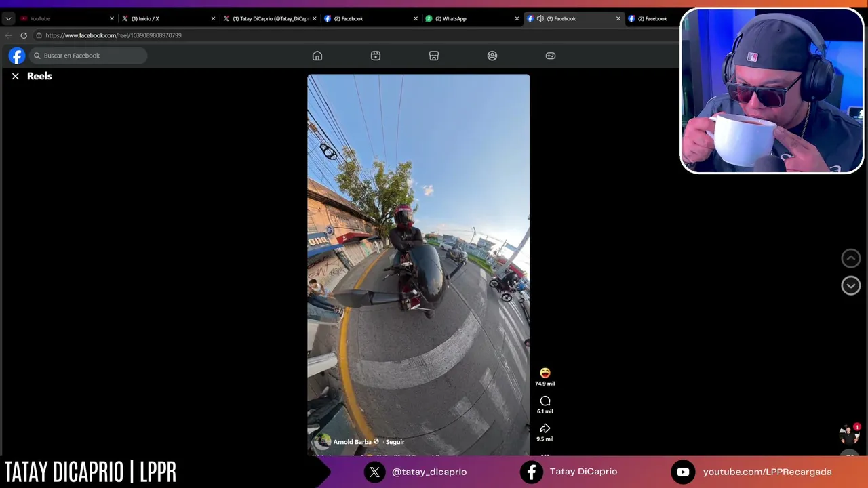Close the Tatay DiCaprio X profile tab
The width and height of the screenshot is (868, 488).
click(x=315, y=18)
